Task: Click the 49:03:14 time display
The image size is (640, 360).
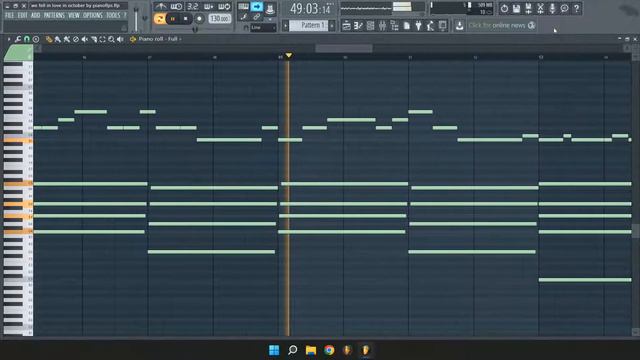Action: point(311,9)
